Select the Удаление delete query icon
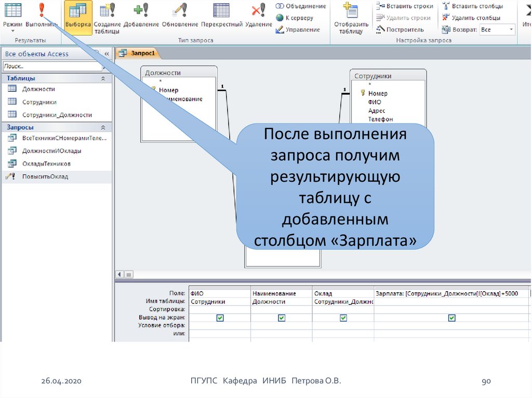Image resolution: width=532 pixels, height=398 pixels. [x=258, y=11]
